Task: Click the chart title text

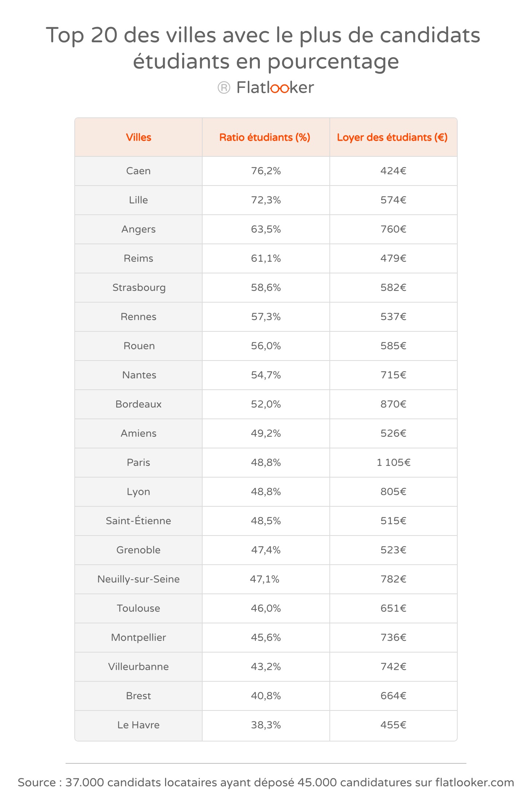Action: click(x=263, y=48)
